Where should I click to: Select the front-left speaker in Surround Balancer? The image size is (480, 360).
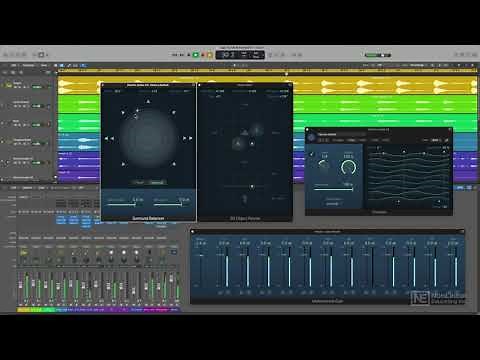coord(123,113)
